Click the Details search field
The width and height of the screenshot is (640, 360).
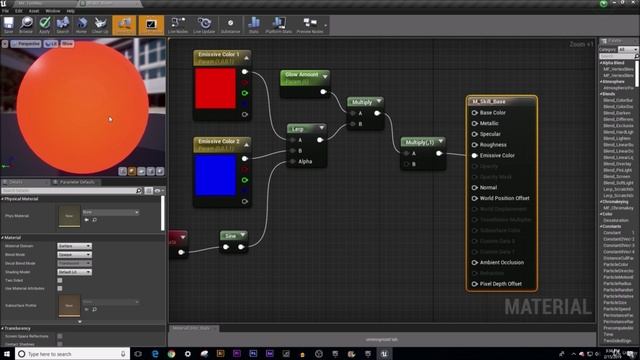click(69, 191)
